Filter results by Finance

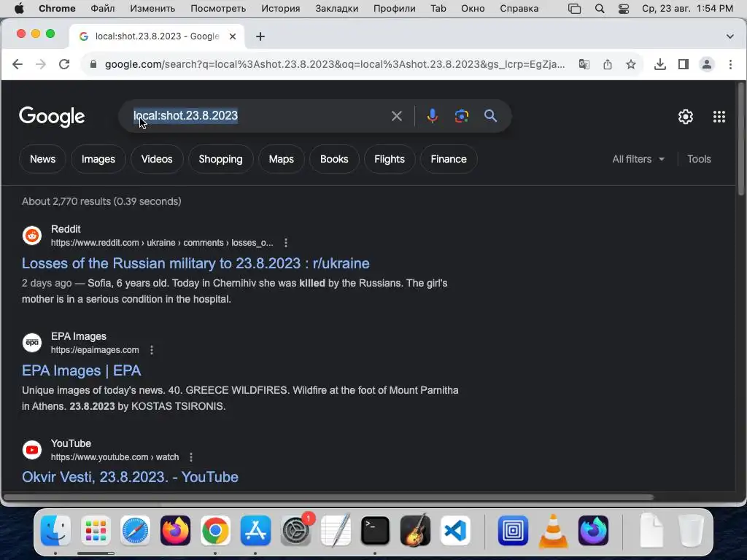pyautogui.click(x=449, y=159)
